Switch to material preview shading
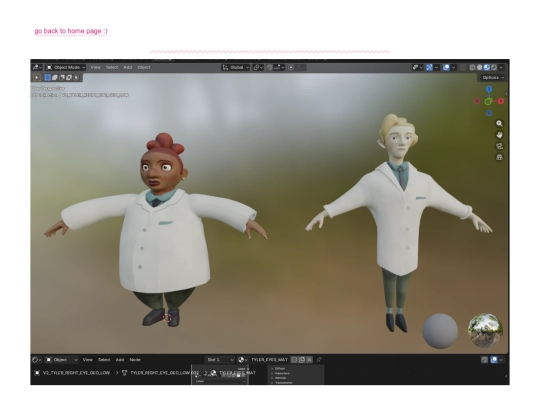 487,68
